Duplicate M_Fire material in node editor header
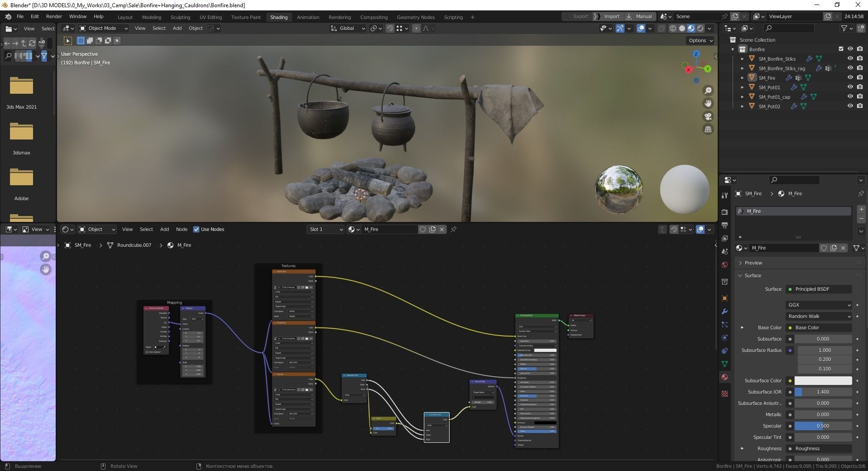Viewport: 868px width, 471px height. 432,229
